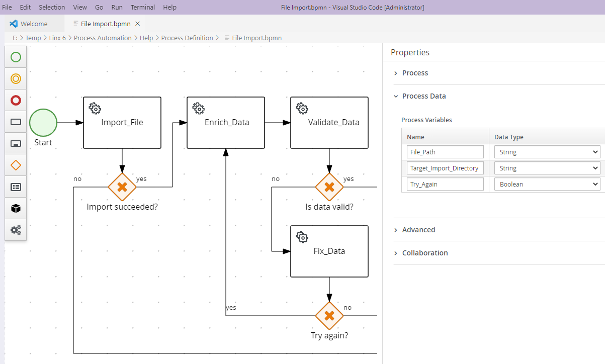Collapse the Process Data section
Screen dimensions: 605x364
click(424, 96)
